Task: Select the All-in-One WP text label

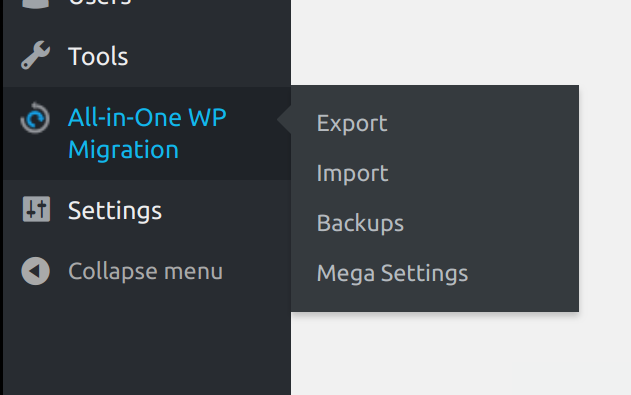Action: (147, 117)
